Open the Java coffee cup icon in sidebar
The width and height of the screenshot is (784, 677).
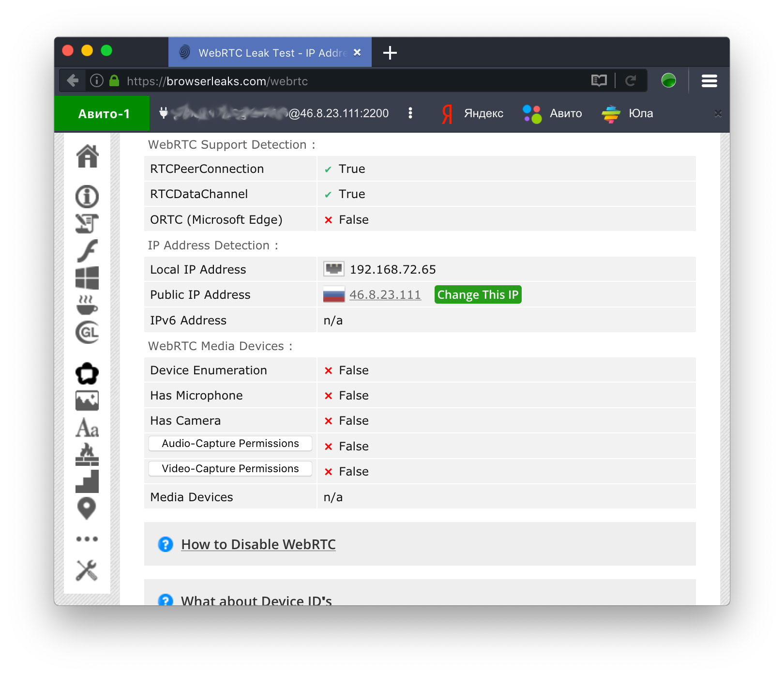pyautogui.click(x=87, y=305)
